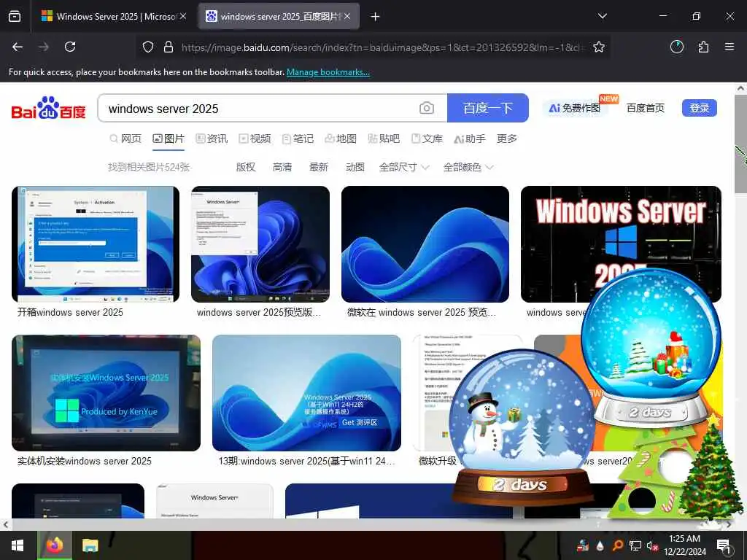Open camera image search in Baidu box
Screen dimensions: 747x560
click(426, 109)
